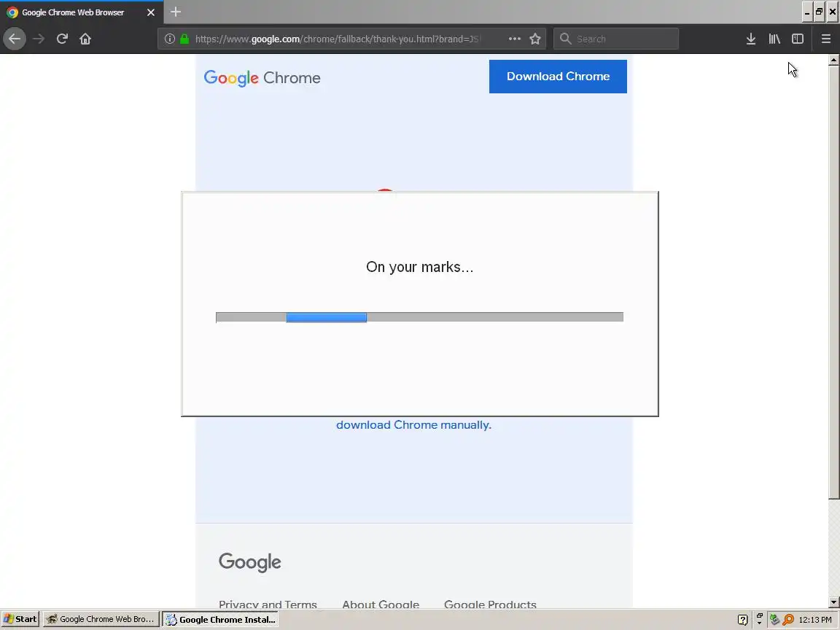Open page actions three-dot menu
Viewport: 840px width, 630px height.
click(514, 39)
